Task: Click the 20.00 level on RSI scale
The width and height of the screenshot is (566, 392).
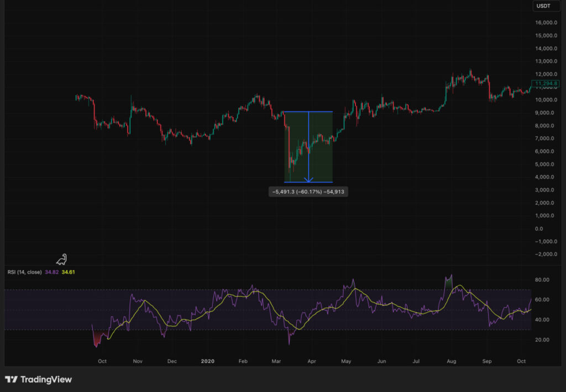Action: point(543,340)
